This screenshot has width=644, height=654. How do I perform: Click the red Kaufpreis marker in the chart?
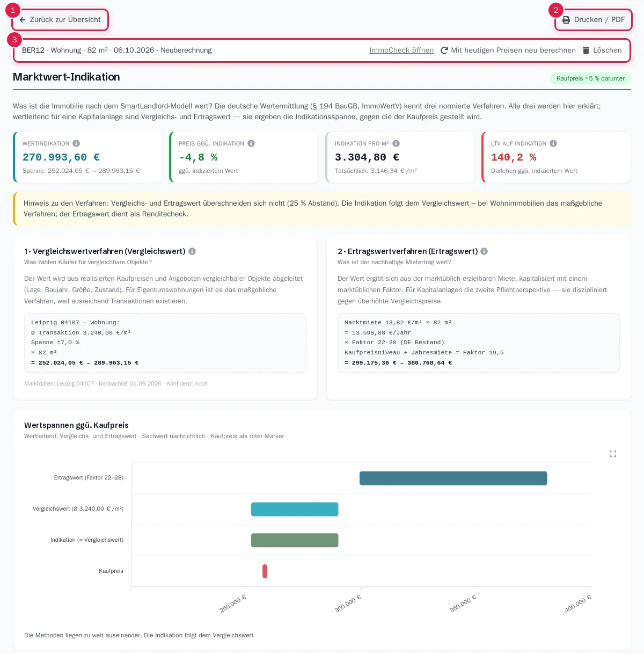265,571
